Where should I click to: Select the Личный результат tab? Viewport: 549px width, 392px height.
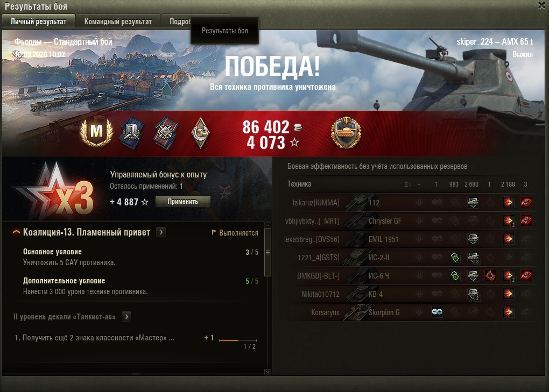tap(39, 22)
